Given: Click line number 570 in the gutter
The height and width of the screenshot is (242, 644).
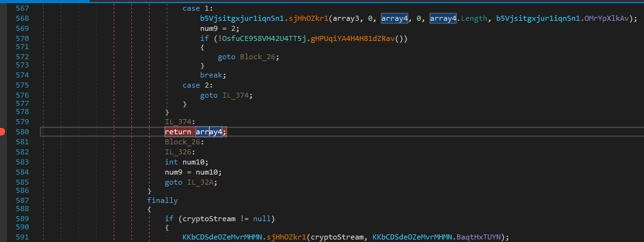Looking at the screenshot, I should coord(23,38).
